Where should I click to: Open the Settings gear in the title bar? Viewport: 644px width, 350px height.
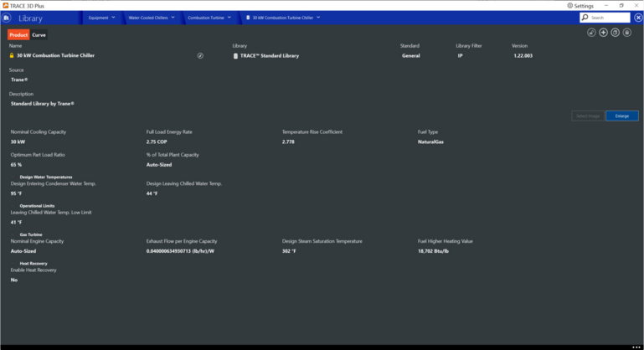pyautogui.click(x=570, y=6)
